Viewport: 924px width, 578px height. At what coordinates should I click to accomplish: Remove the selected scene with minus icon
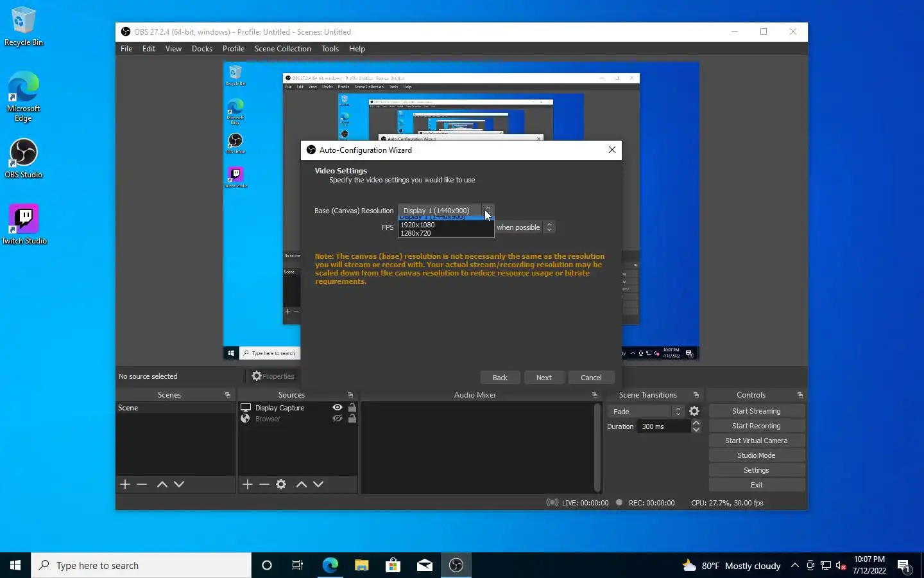[142, 484]
